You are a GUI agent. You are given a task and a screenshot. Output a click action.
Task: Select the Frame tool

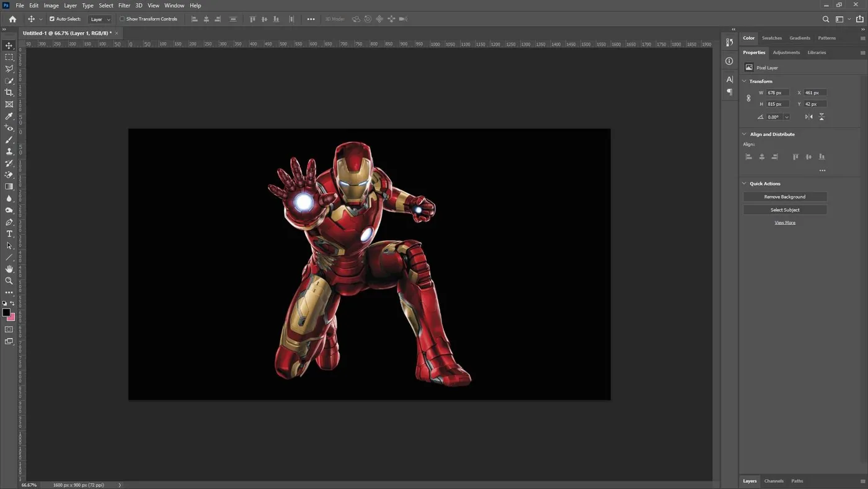pyautogui.click(x=9, y=104)
